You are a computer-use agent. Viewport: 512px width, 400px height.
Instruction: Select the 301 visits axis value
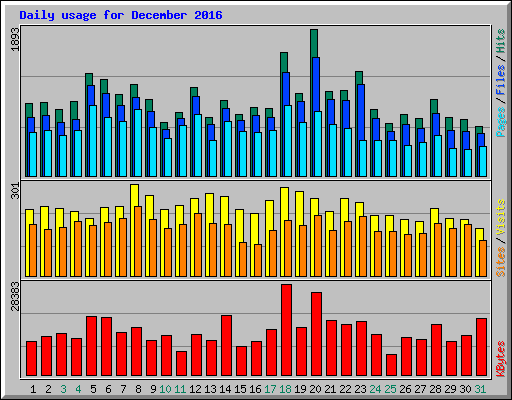click(15, 191)
